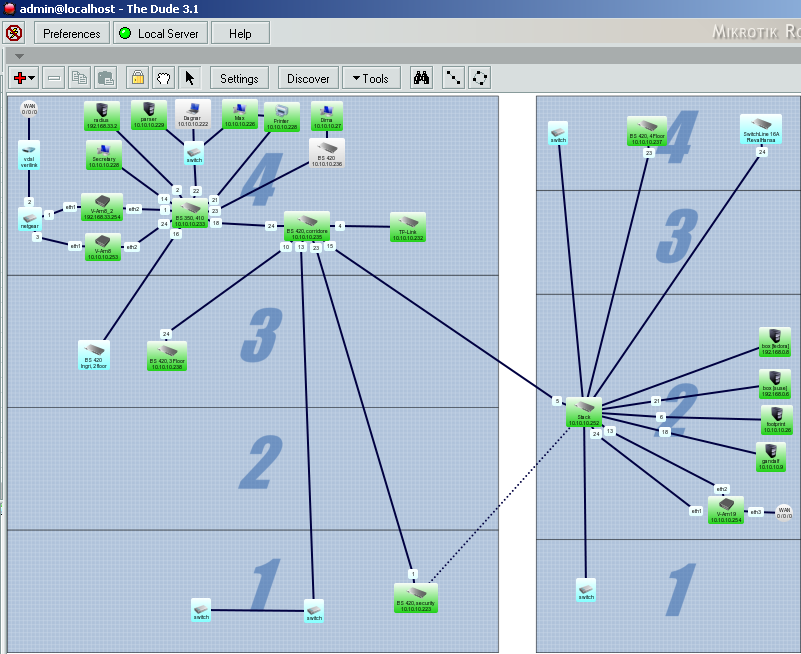Click the red plus Add item icon
Screen dimensions: 801x654
[x=20, y=78]
